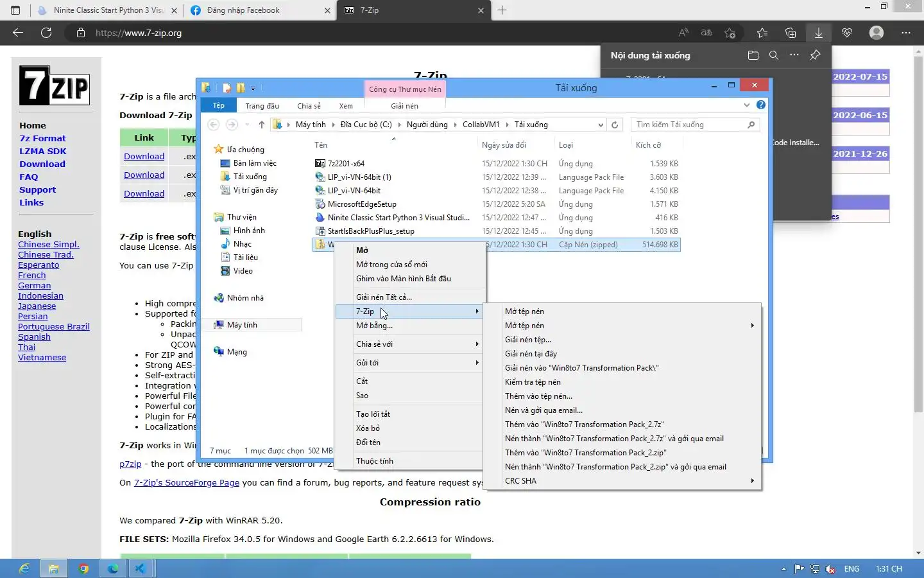Select StartIsBackPlusPlus_setup file
This screenshot has height=578, width=924.
coord(371,231)
